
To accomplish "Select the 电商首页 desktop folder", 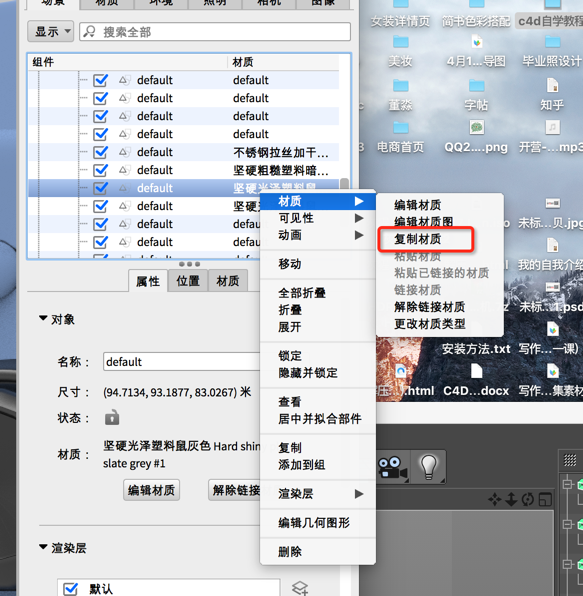I will point(400,137).
